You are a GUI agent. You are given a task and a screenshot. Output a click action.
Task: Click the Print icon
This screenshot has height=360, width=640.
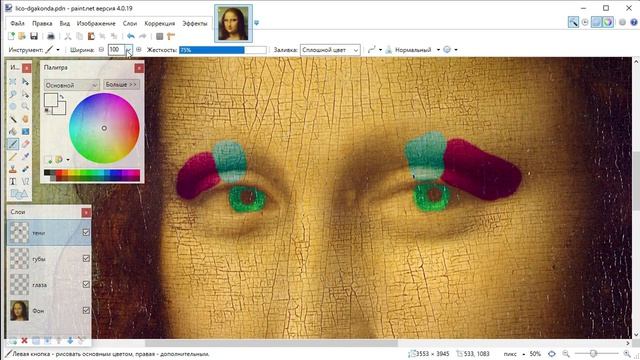click(51, 36)
